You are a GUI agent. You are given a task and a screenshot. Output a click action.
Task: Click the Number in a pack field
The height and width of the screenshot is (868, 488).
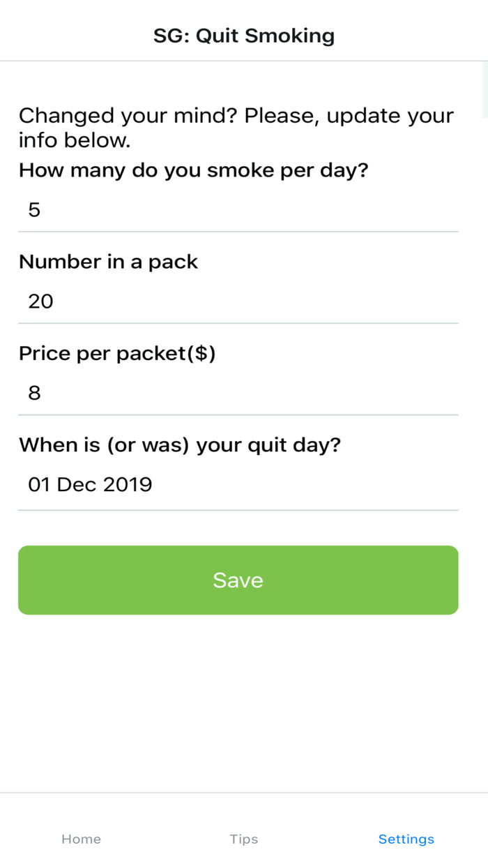click(238, 301)
